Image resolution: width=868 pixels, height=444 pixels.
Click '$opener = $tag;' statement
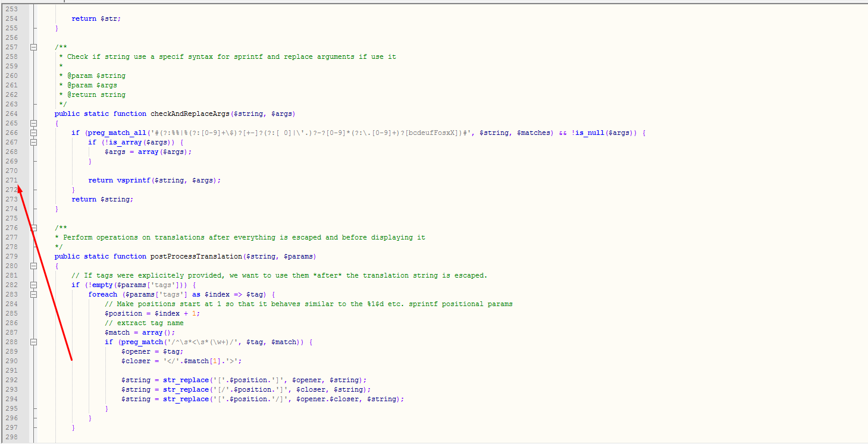[152, 351]
